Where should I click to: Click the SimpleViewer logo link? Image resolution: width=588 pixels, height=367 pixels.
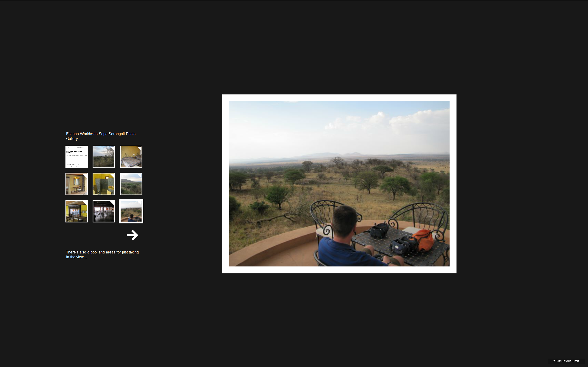click(566, 361)
